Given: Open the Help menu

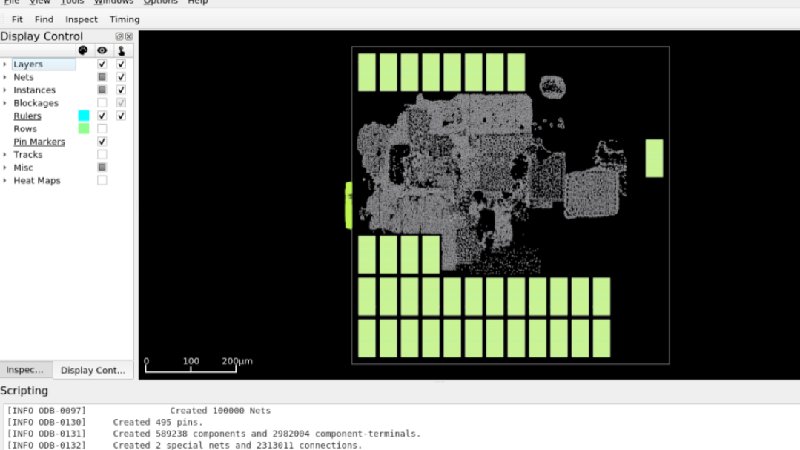Looking at the screenshot, I should pos(197,2).
